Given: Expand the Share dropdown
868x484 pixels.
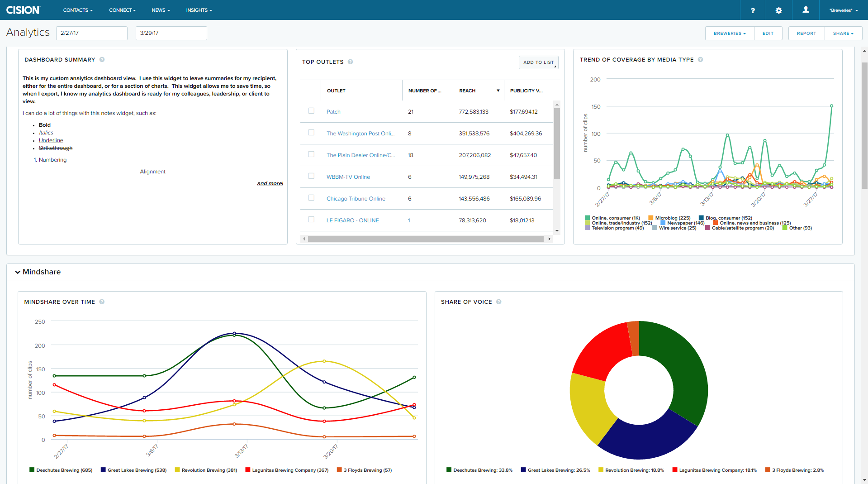Looking at the screenshot, I should click(x=843, y=34).
